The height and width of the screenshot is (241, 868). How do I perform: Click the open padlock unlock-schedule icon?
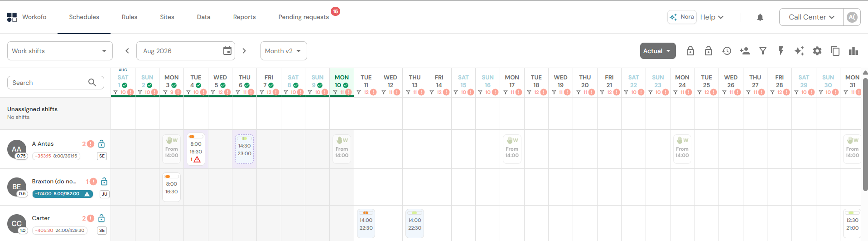pyautogui.click(x=709, y=51)
